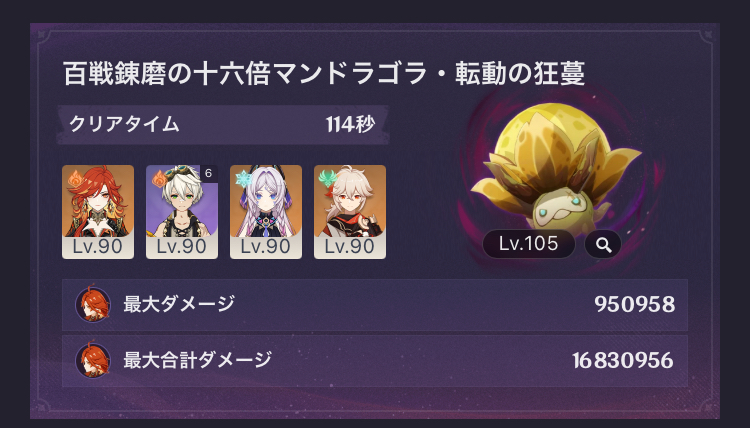The height and width of the screenshot is (428, 750).
Task: Select the white-haired goggles character portrait
Action: 182,212
